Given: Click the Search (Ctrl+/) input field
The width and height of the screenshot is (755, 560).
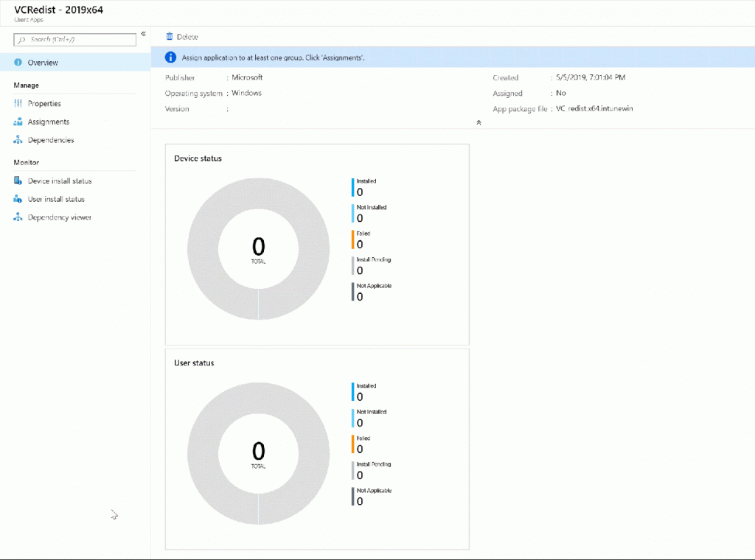Looking at the screenshot, I should click(x=75, y=40).
